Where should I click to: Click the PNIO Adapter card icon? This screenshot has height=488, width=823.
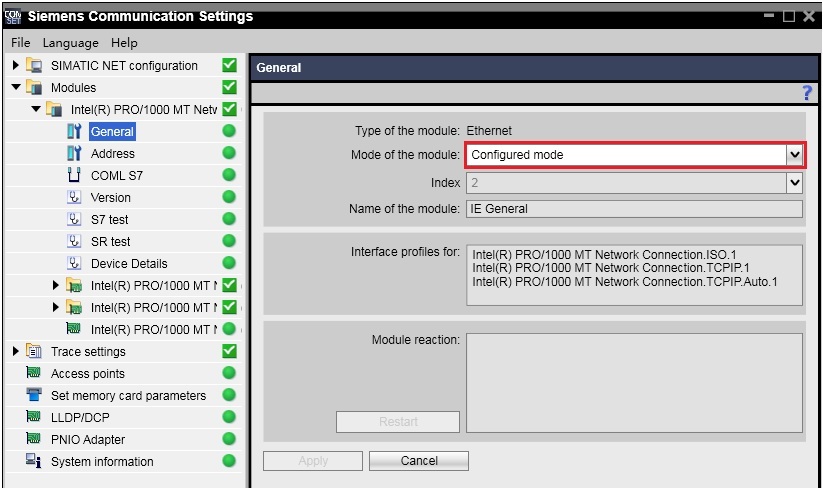(x=33, y=438)
